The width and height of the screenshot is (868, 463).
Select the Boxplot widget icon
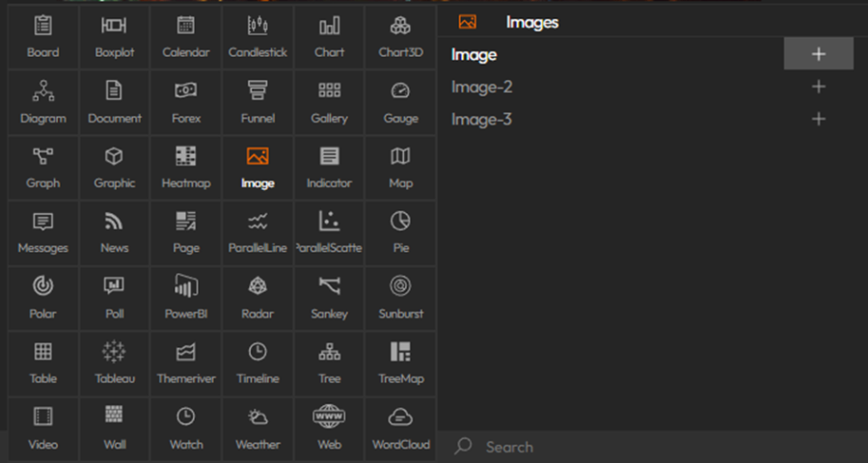click(x=115, y=36)
